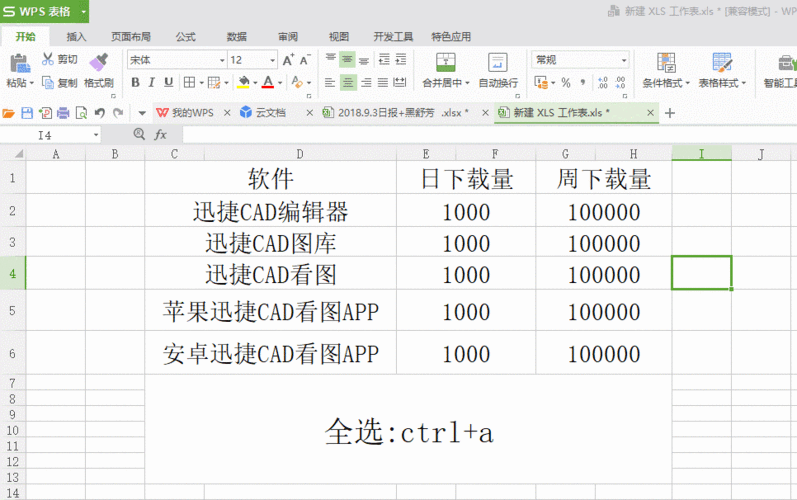Toggle Italic formatting

coord(151,82)
